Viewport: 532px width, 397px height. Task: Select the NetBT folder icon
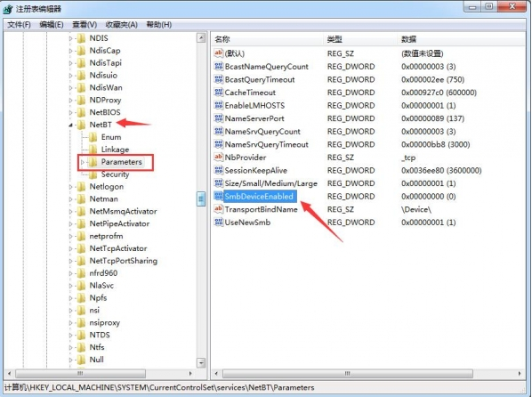[82, 125]
